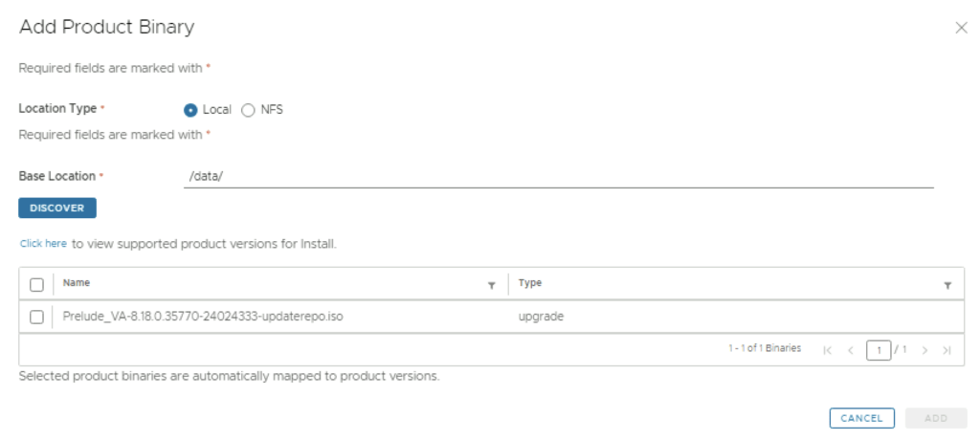
Task: Go to first page of binaries
Action: (x=828, y=350)
